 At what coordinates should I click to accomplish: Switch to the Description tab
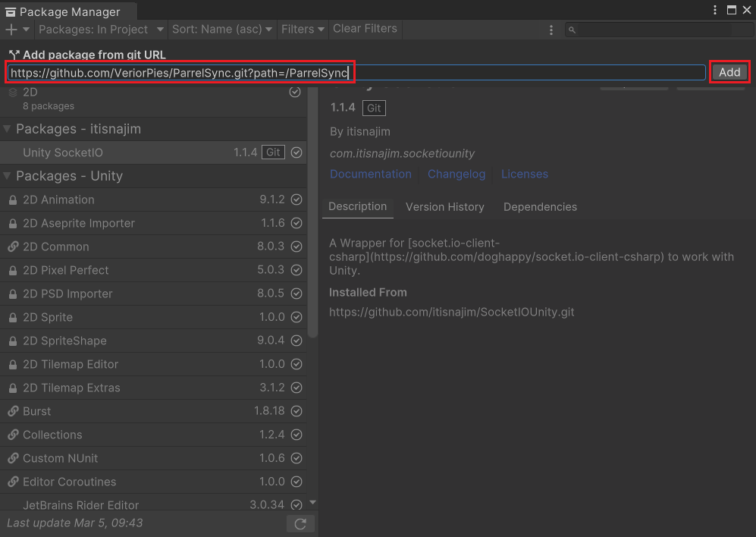coord(357,207)
